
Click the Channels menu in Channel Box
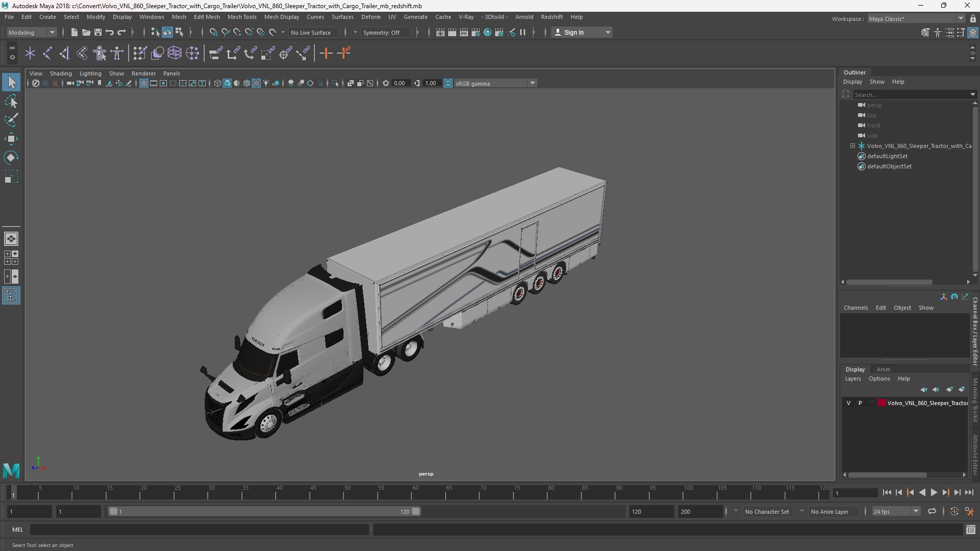855,308
